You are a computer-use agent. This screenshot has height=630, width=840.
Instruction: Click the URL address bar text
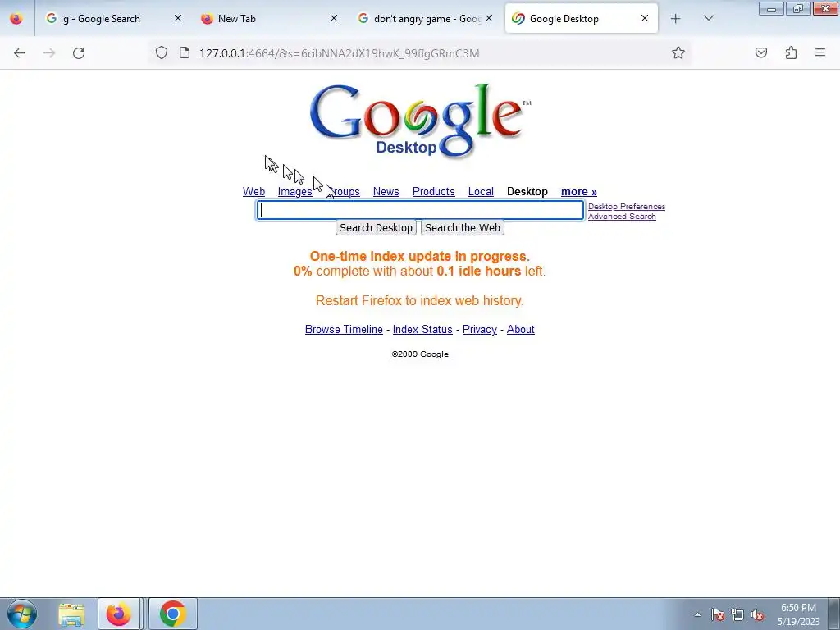pos(339,53)
